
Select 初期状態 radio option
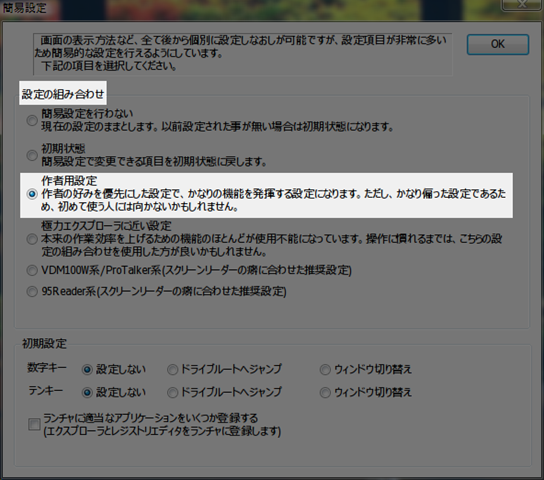point(32,155)
